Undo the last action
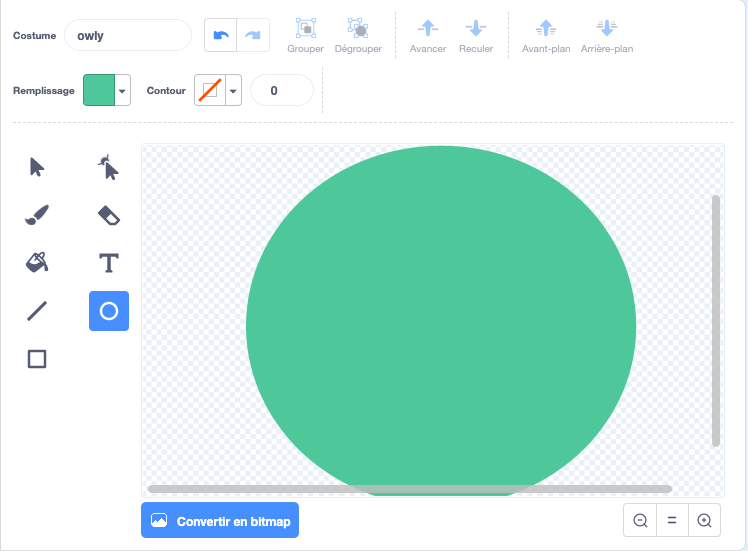748x551 pixels. [220, 35]
